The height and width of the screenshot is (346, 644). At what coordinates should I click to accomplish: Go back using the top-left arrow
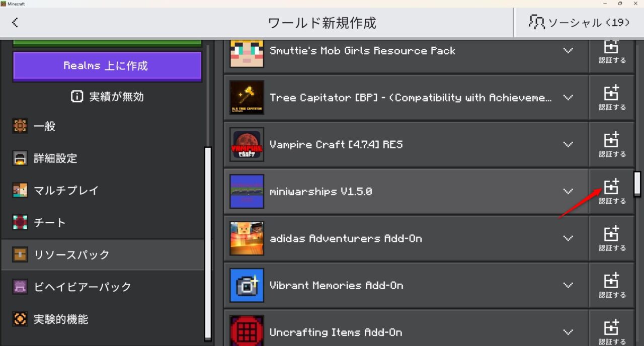tap(15, 23)
